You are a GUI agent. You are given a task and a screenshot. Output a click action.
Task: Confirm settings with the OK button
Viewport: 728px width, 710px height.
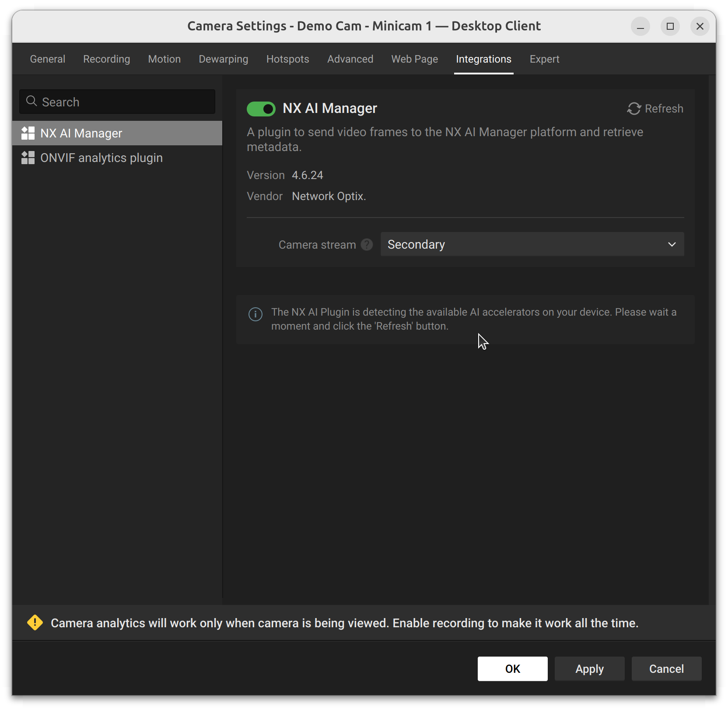512,669
